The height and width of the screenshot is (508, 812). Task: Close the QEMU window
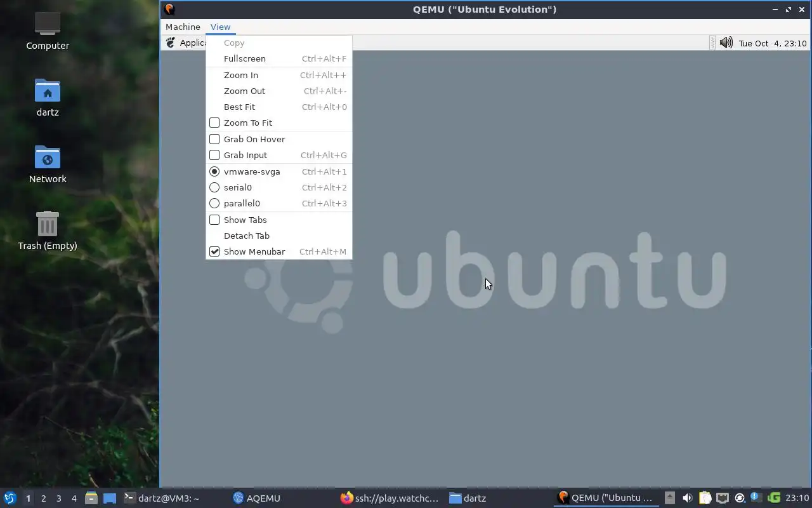pos(802,10)
